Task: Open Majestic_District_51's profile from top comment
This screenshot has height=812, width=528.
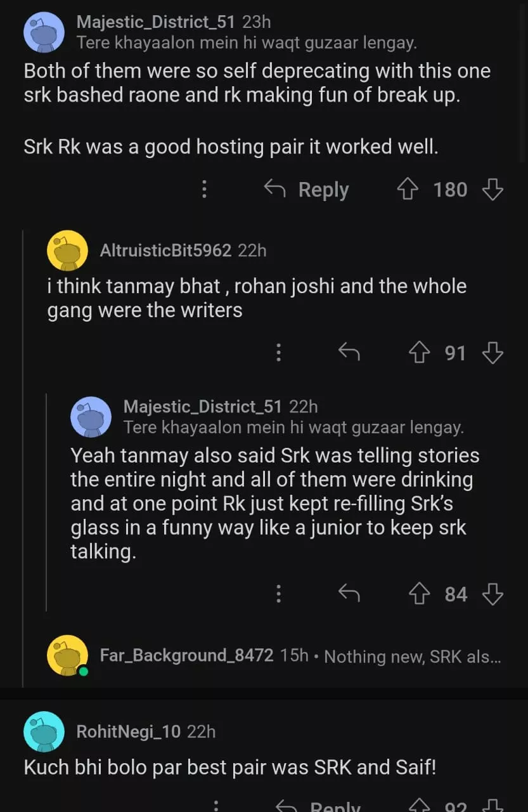Action: (x=155, y=22)
